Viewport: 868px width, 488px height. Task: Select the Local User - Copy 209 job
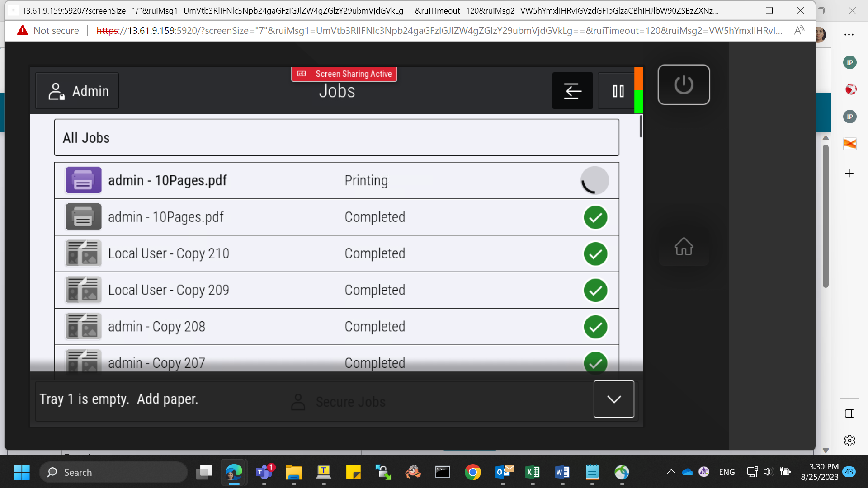click(x=336, y=290)
